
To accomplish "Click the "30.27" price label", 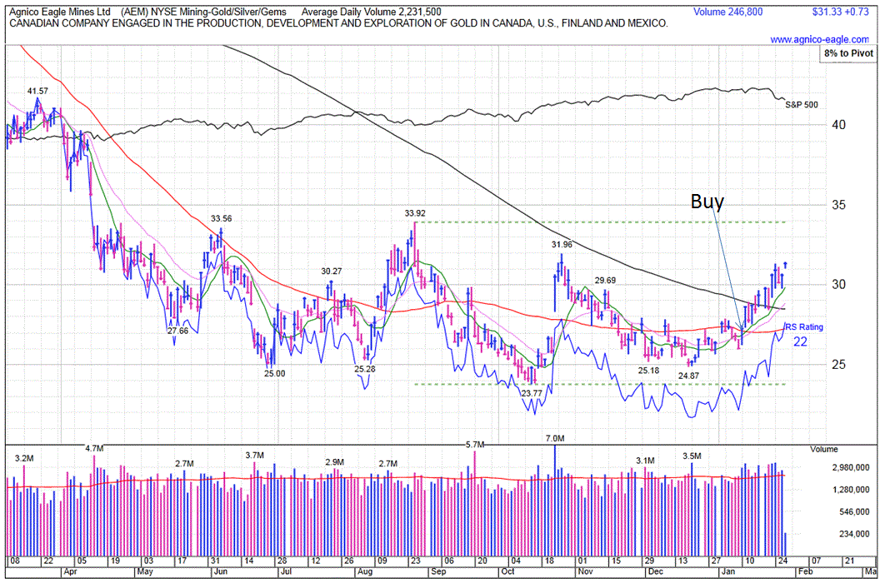I will point(332,272).
